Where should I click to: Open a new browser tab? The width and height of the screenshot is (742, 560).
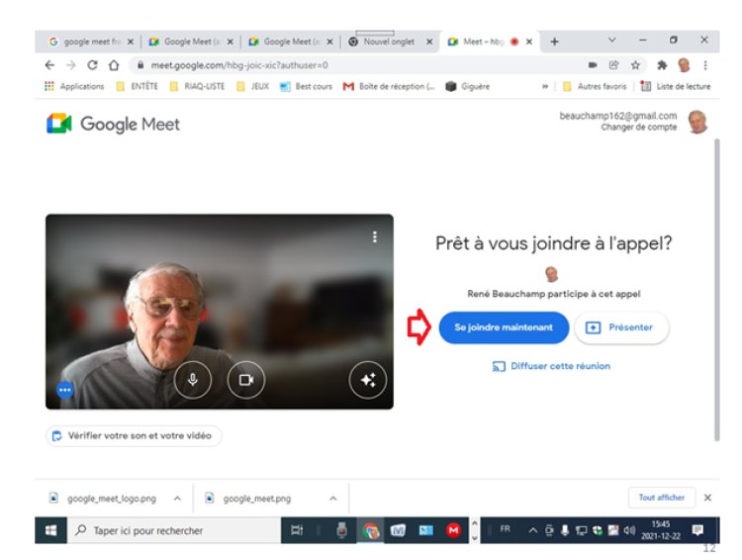[554, 42]
